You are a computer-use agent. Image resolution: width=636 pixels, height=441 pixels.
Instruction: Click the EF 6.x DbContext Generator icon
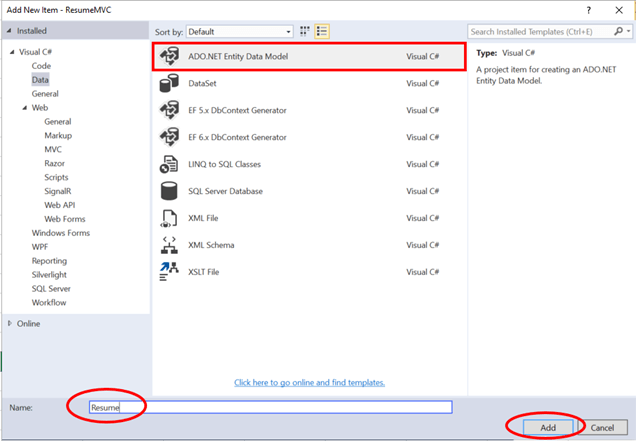(169, 137)
